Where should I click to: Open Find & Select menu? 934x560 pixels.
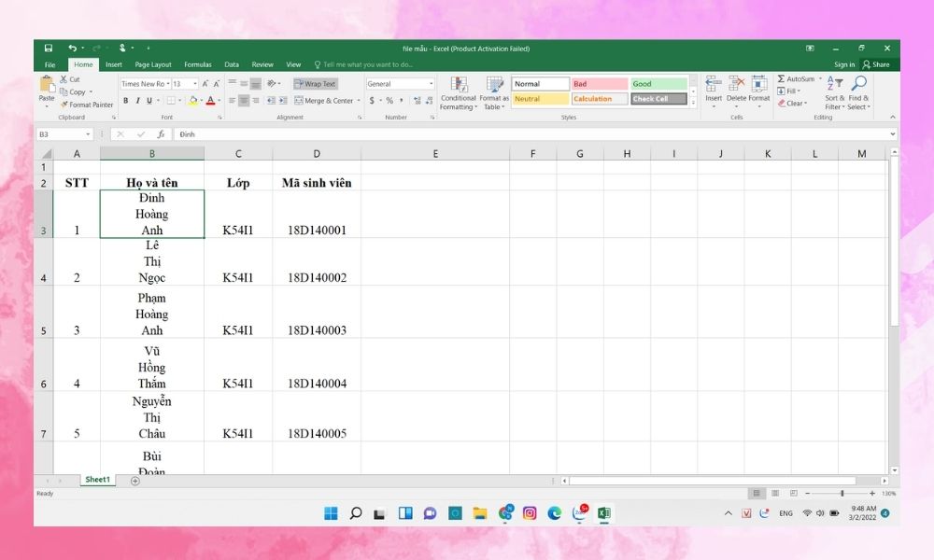click(859, 93)
